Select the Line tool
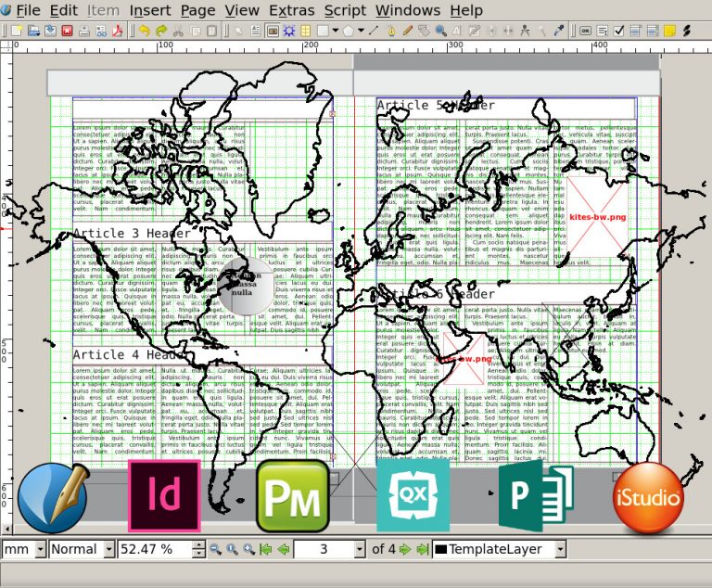 point(374,31)
